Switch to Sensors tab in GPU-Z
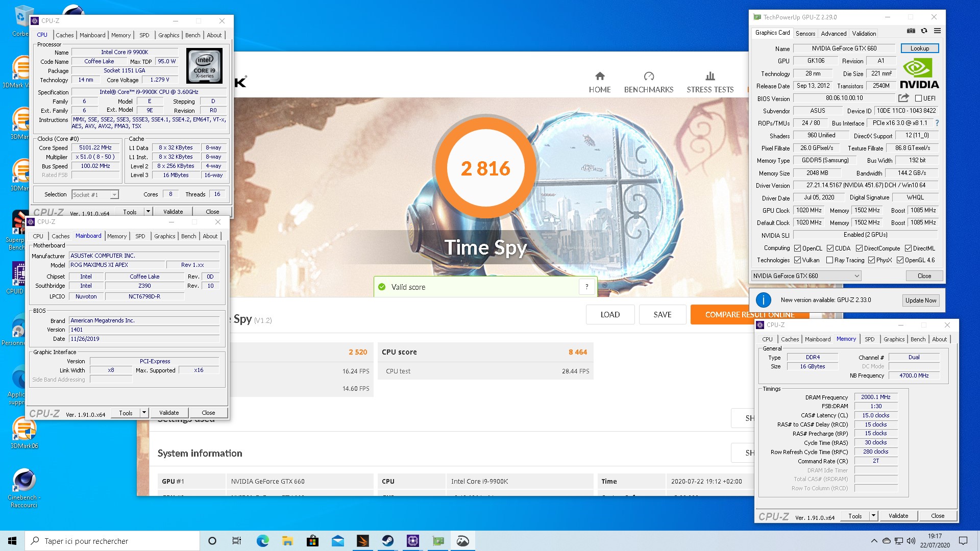Image resolution: width=980 pixels, height=551 pixels. [x=805, y=34]
